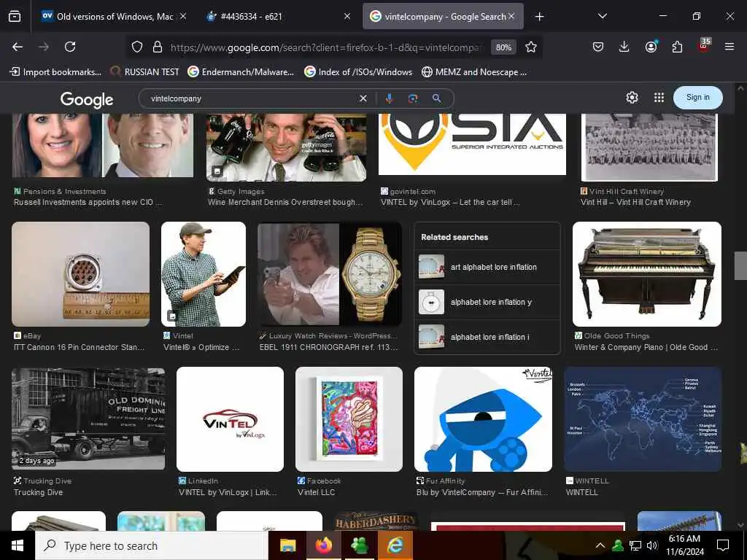Image resolution: width=747 pixels, height=560 pixels.
Task: Open the Winter & Company Piano image
Action: click(x=646, y=274)
